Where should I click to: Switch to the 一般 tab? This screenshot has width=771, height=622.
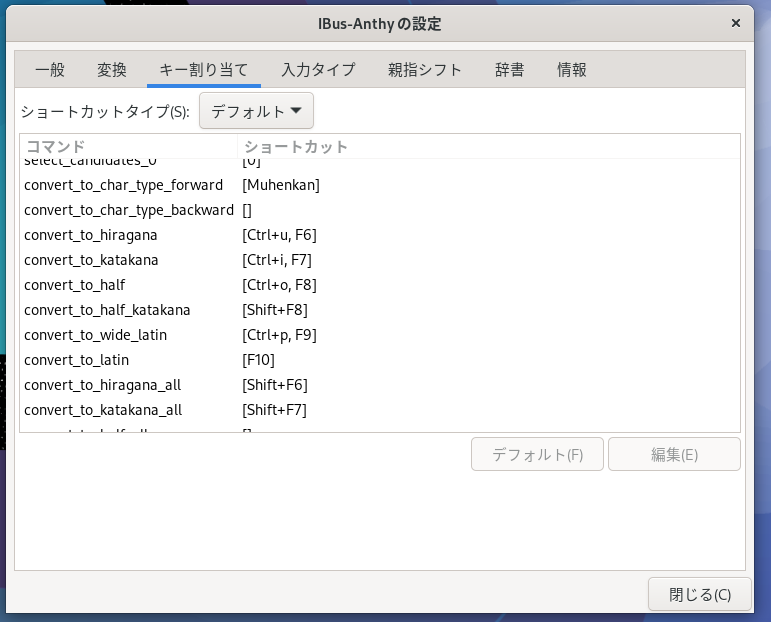pyautogui.click(x=50, y=70)
